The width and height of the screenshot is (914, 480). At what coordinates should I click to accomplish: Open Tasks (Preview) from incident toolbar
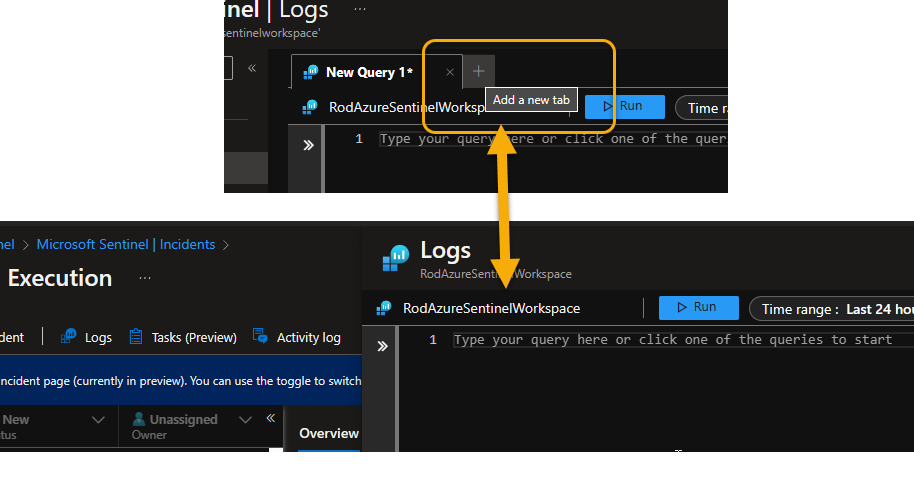(x=182, y=337)
